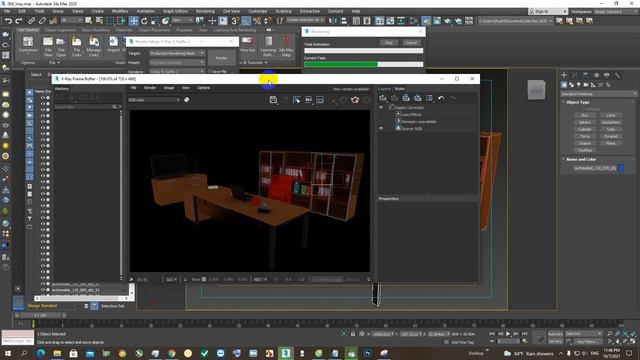This screenshot has height=360, width=640.
Task: Open the Sign In dropdown
Action: 548,11
